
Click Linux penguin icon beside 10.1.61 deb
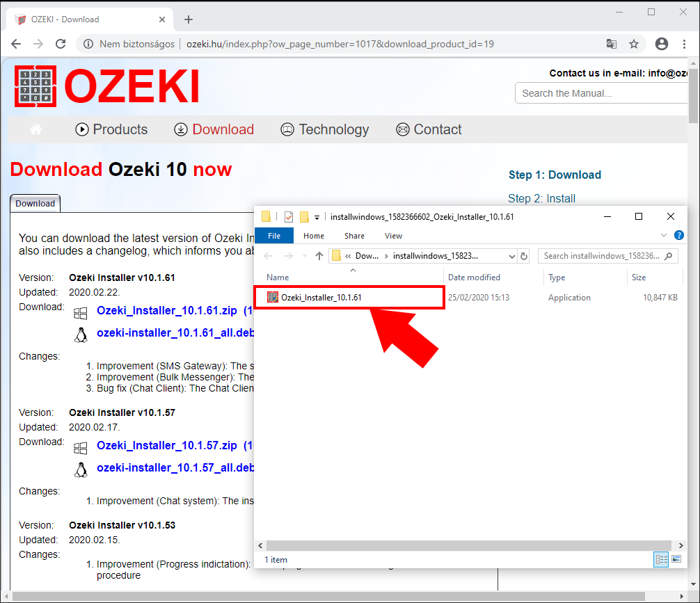pyautogui.click(x=81, y=335)
